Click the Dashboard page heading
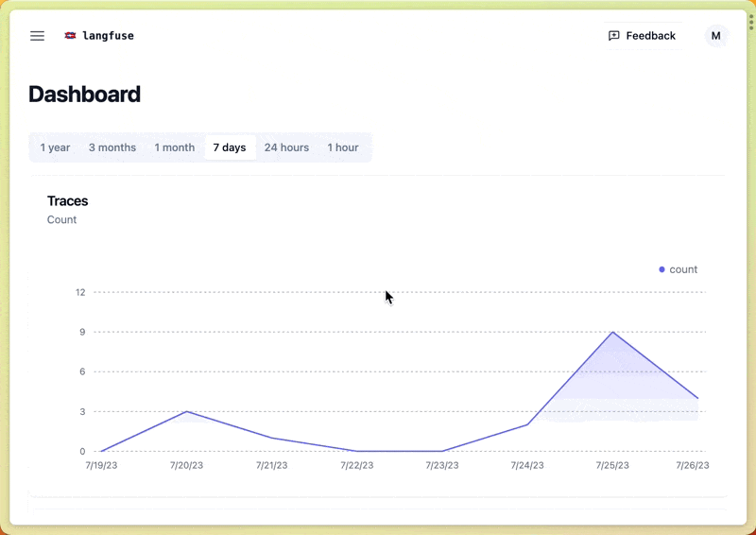Viewport: 756px width, 535px height. tap(85, 94)
